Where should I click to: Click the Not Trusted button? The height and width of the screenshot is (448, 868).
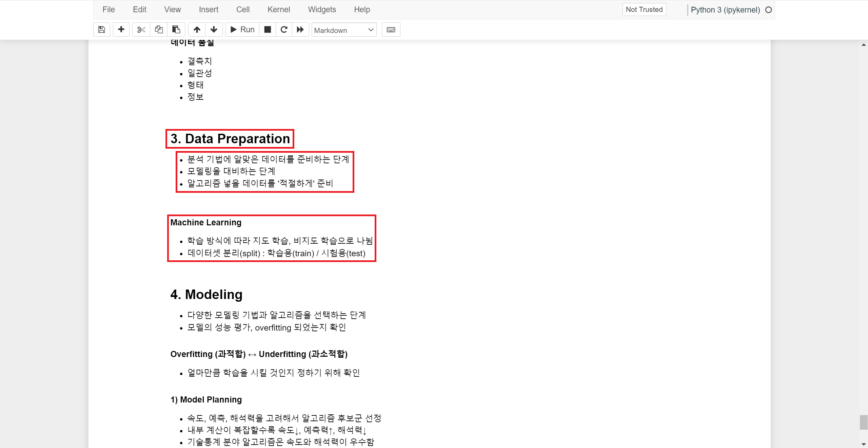(644, 10)
